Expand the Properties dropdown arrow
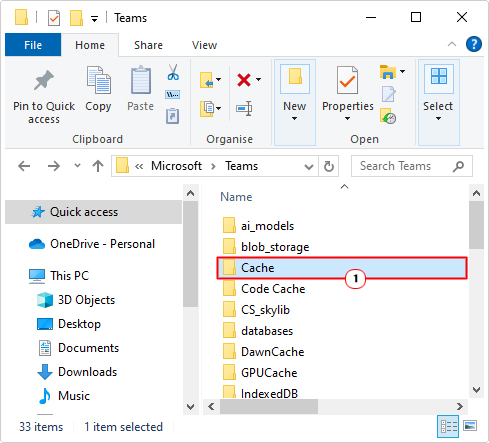 click(x=347, y=118)
